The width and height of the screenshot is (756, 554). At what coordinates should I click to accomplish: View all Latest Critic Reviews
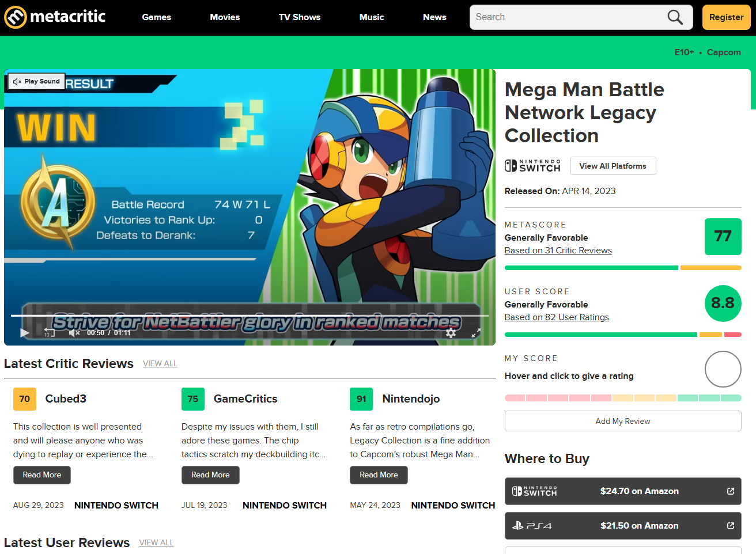(160, 364)
